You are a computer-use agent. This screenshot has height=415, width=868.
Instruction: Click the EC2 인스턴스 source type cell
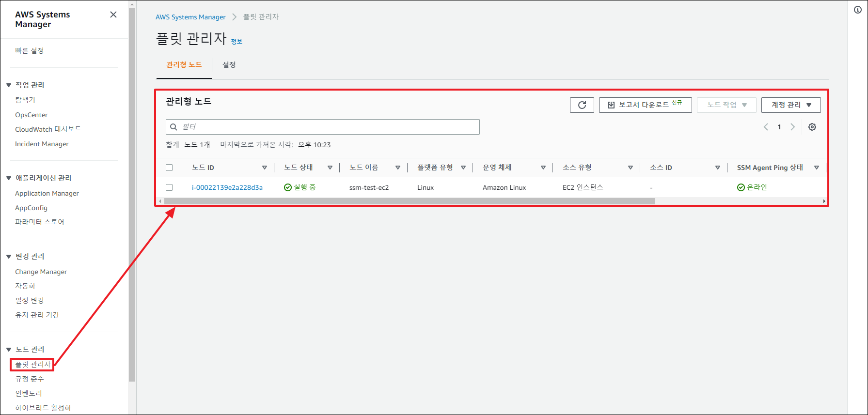click(x=583, y=187)
